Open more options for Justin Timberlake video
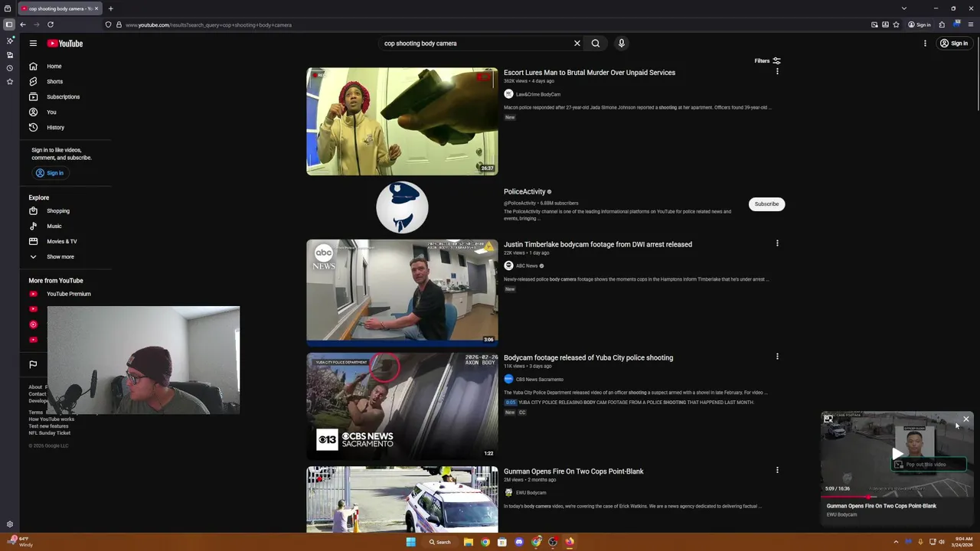This screenshot has height=551, width=980. tap(777, 243)
